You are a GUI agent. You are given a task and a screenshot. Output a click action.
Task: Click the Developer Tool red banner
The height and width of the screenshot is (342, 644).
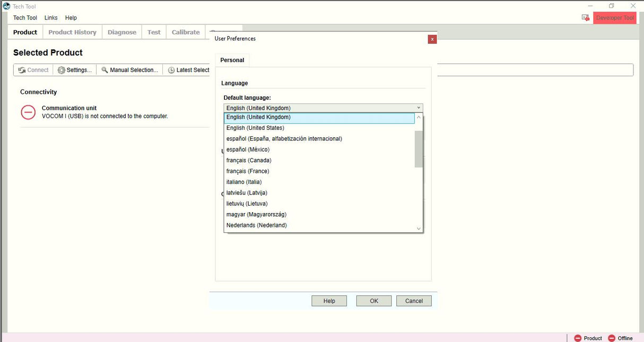click(614, 17)
